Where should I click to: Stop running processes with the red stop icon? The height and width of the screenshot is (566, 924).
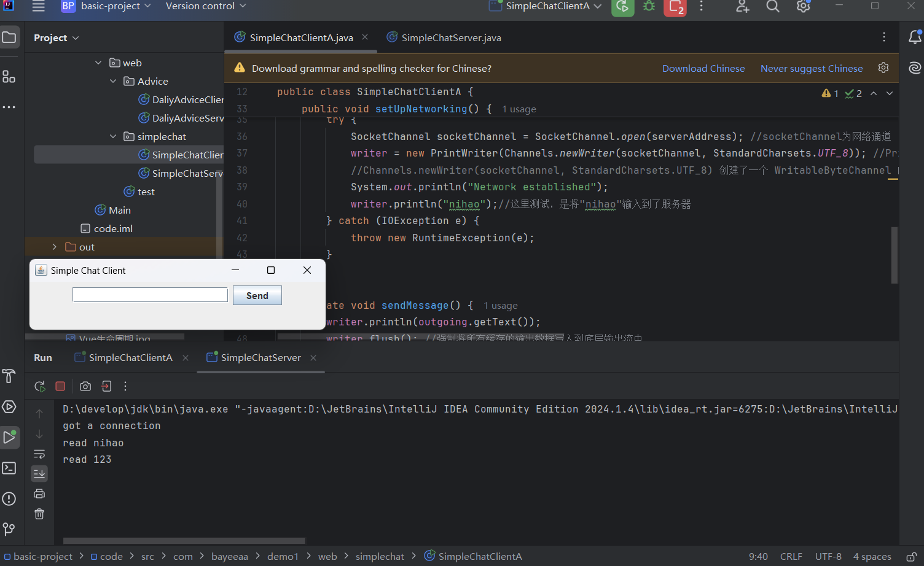pos(675,7)
